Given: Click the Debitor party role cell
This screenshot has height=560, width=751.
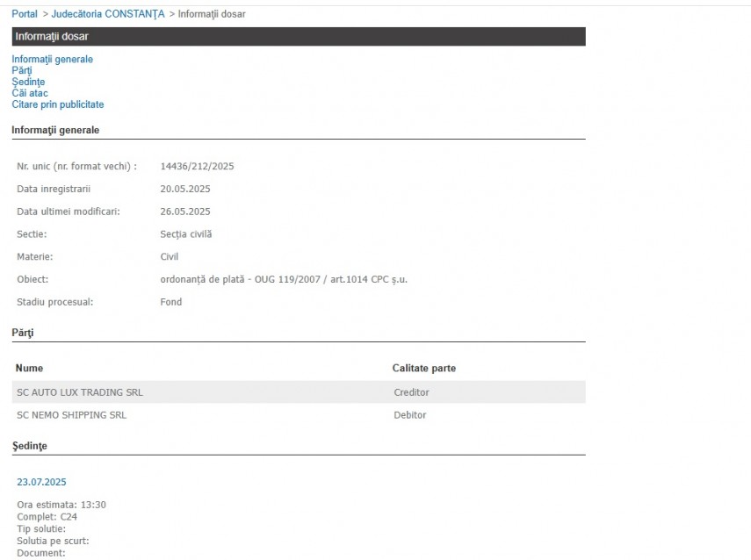Looking at the screenshot, I should (410, 415).
